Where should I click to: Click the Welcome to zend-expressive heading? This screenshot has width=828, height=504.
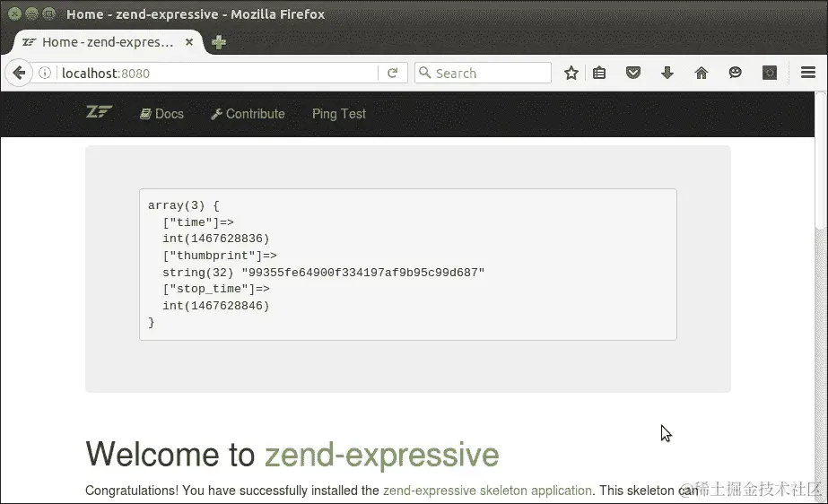click(292, 454)
